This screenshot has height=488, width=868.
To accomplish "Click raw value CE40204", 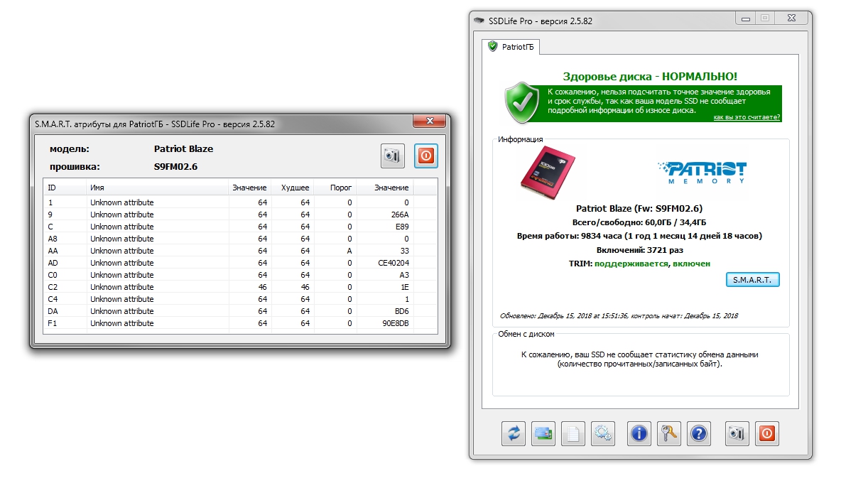I will click(394, 263).
